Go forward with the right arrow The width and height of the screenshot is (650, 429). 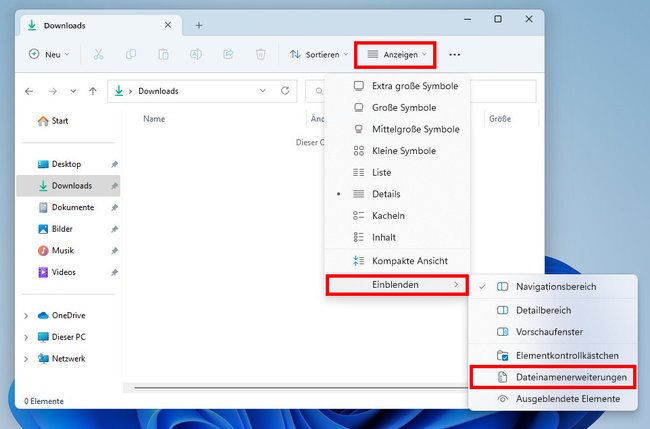pos(53,91)
